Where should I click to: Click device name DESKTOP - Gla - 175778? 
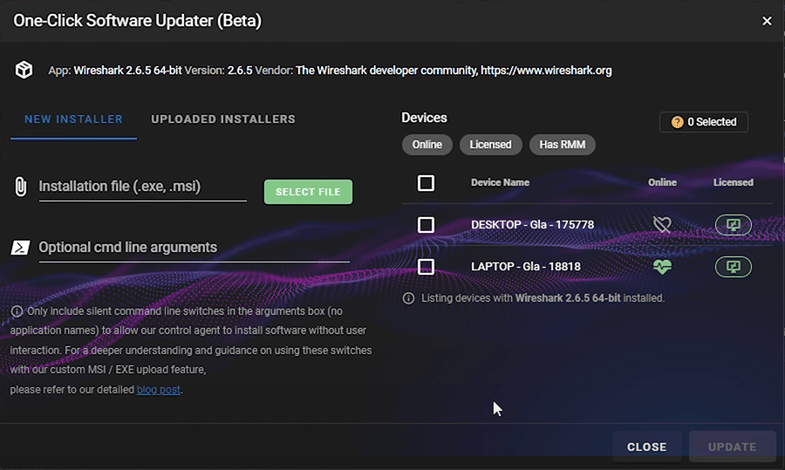532,225
